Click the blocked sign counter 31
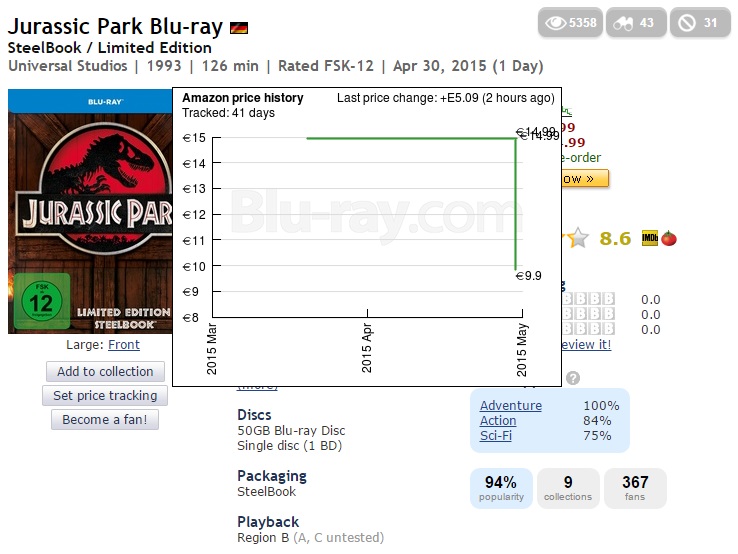 [700, 22]
